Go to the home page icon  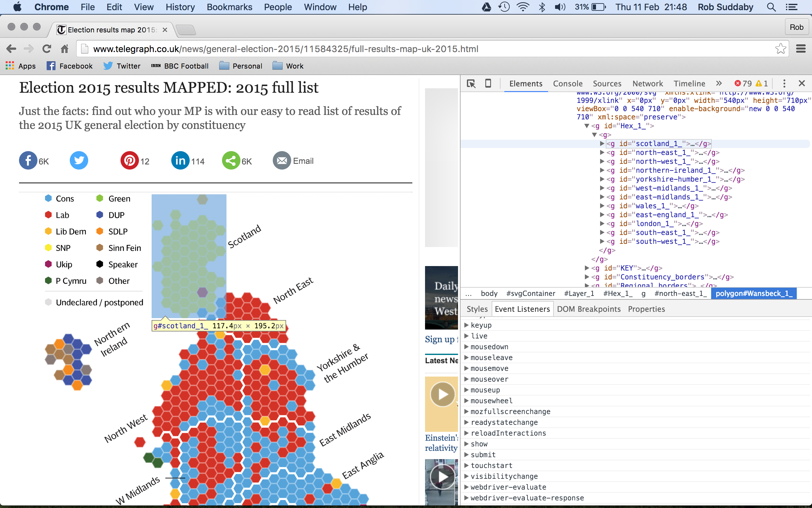(x=64, y=49)
